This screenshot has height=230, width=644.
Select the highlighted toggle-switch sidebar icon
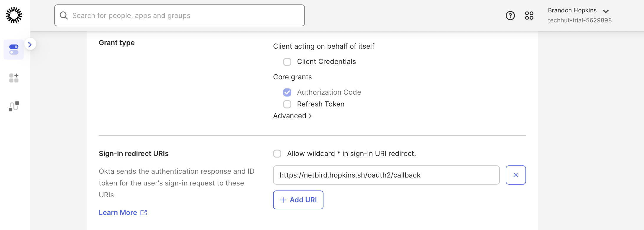click(x=14, y=50)
